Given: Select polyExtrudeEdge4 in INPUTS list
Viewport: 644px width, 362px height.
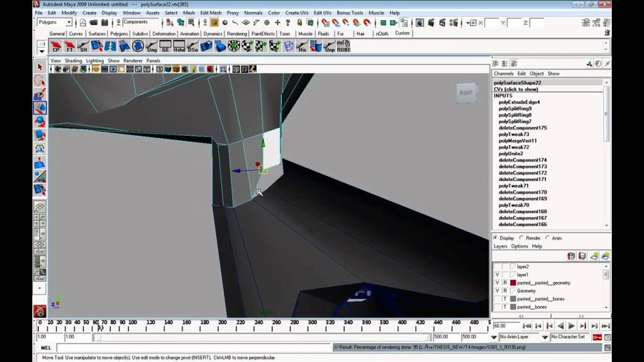Looking at the screenshot, I should coord(519,102).
